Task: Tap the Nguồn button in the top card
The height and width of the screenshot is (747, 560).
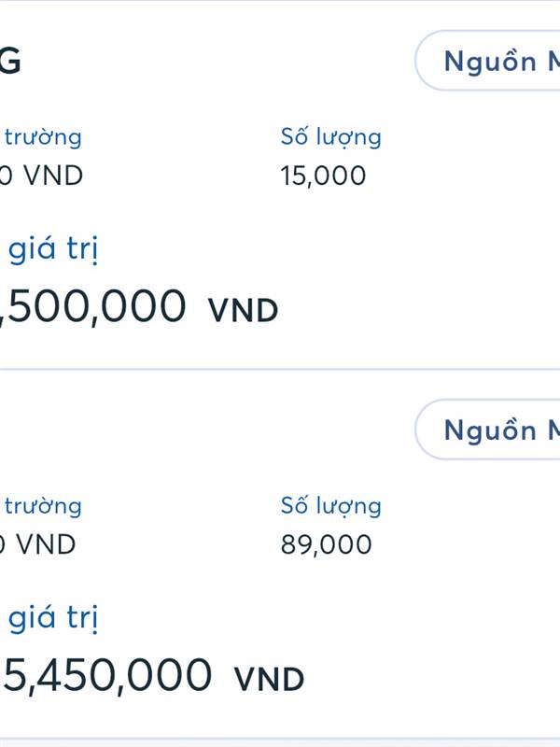Action: tap(487, 61)
